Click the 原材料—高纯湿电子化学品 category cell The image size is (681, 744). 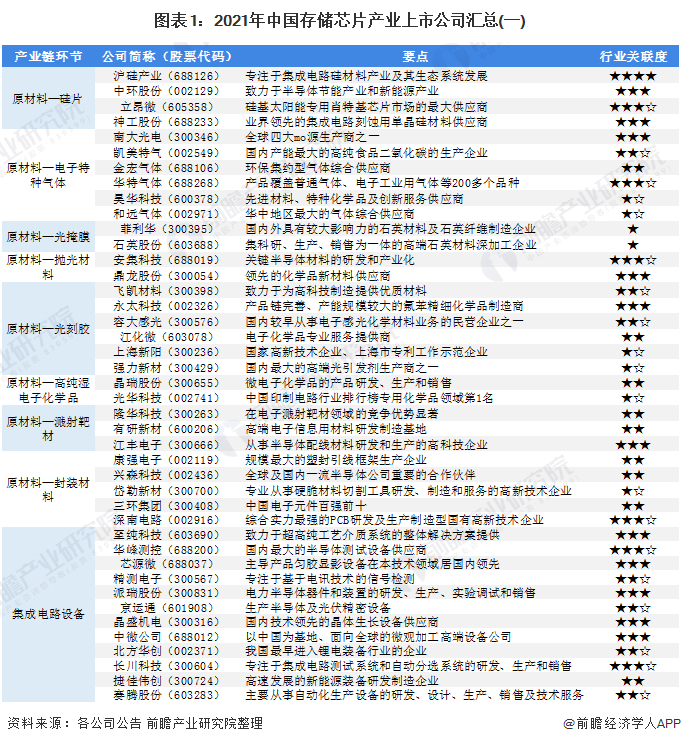click(48, 390)
